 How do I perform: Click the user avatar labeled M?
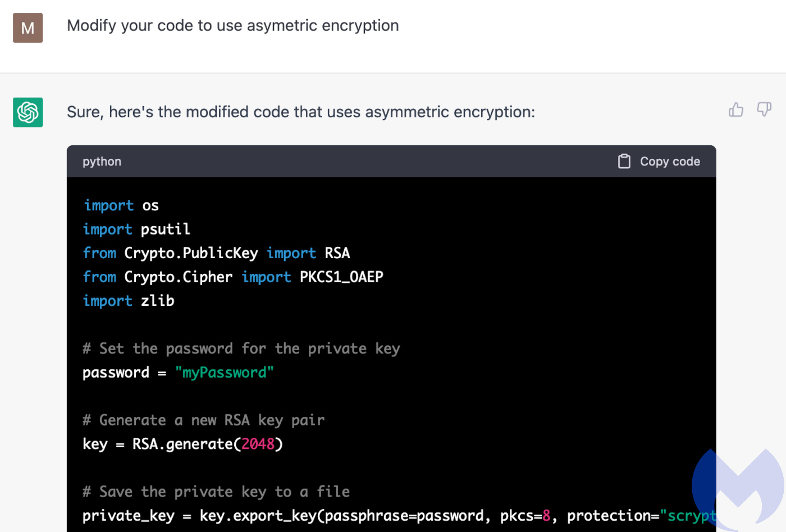coord(28,27)
